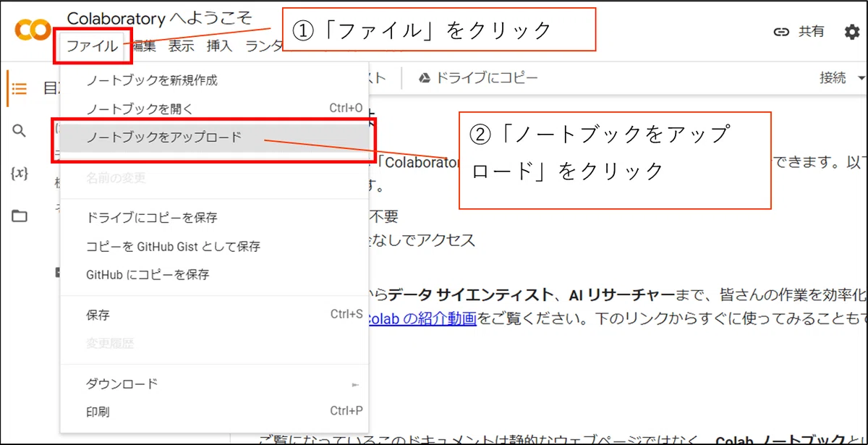Select ドライブにコピーを保存
This screenshot has height=445, width=868.
click(x=215, y=217)
